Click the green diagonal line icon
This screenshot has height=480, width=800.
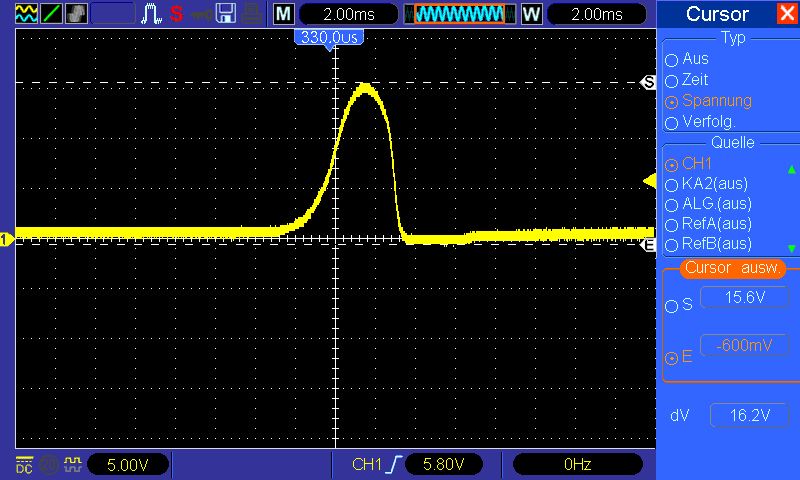point(52,13)
